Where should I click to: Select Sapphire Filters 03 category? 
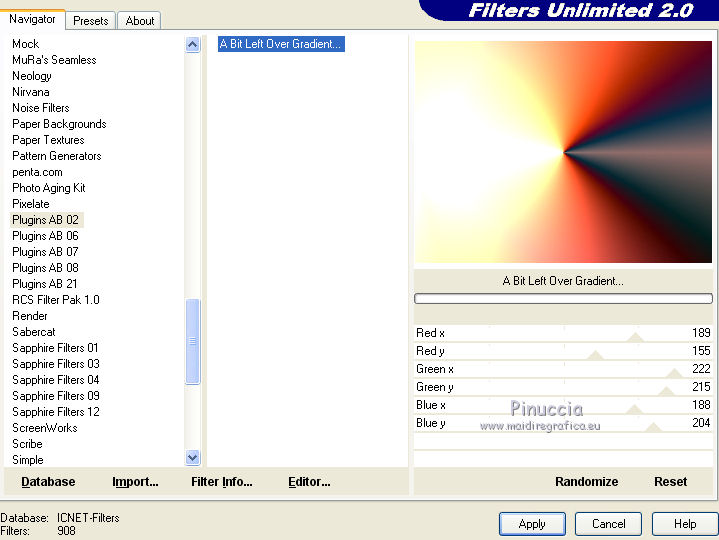[55, 364]
